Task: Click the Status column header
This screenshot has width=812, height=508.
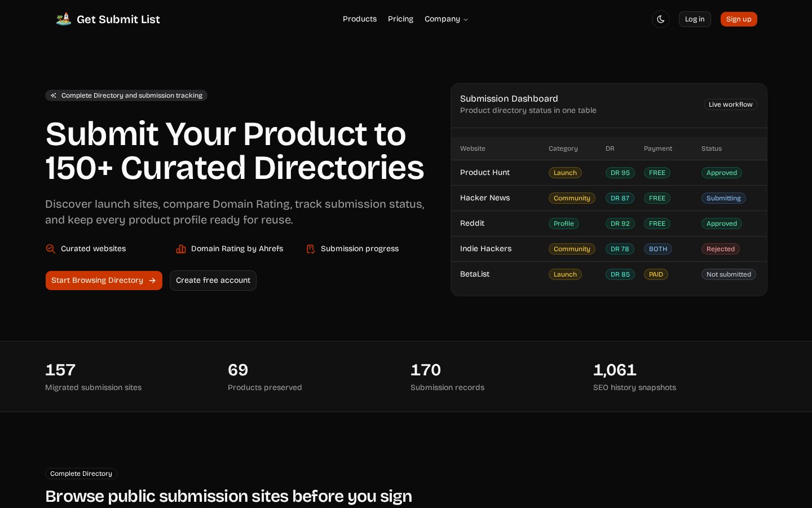Action: pos(712,148)
